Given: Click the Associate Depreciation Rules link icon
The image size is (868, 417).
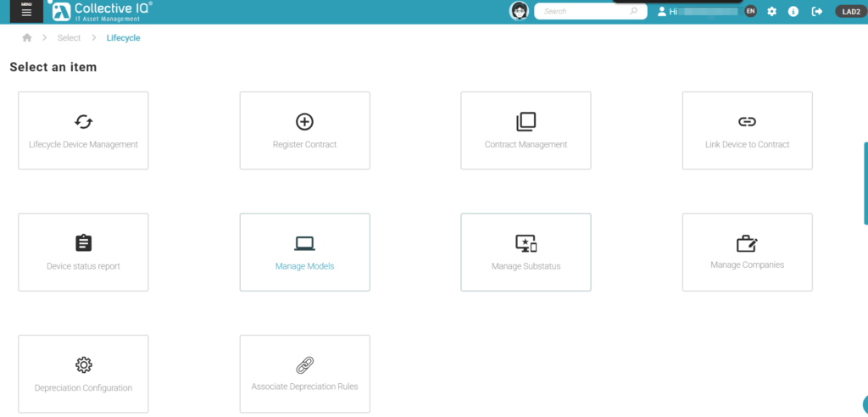Looking at the screenshot, I should 304,365.
